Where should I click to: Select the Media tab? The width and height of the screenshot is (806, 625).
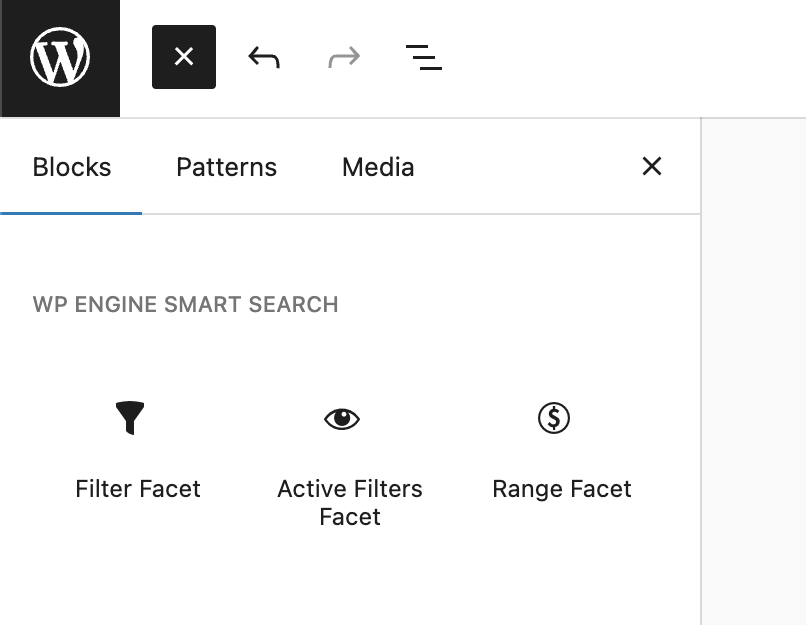coord(378,167)
